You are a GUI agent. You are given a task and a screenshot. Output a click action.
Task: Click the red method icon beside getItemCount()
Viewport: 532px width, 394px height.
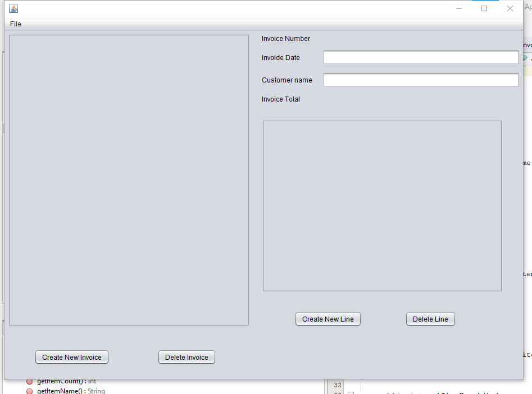click(x=29, y=381)
